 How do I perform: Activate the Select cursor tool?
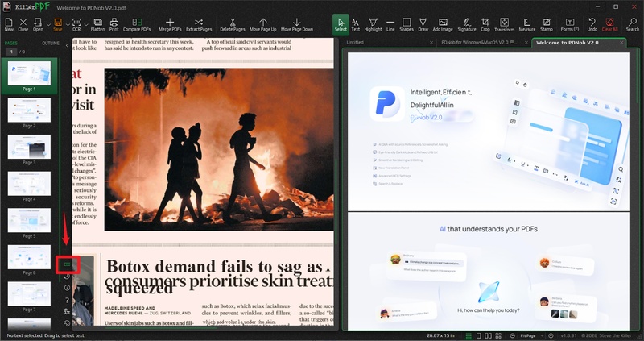pyautogui.click(x=341, y=24)
